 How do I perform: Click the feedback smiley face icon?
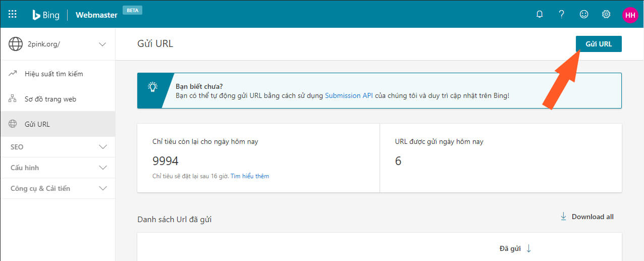[584, 15]
